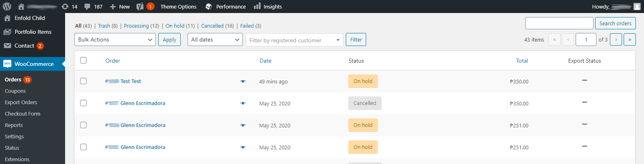Viewport: 644px width, 164px height.
Task: Click the search orders text field
Action: tap(559, 23)
